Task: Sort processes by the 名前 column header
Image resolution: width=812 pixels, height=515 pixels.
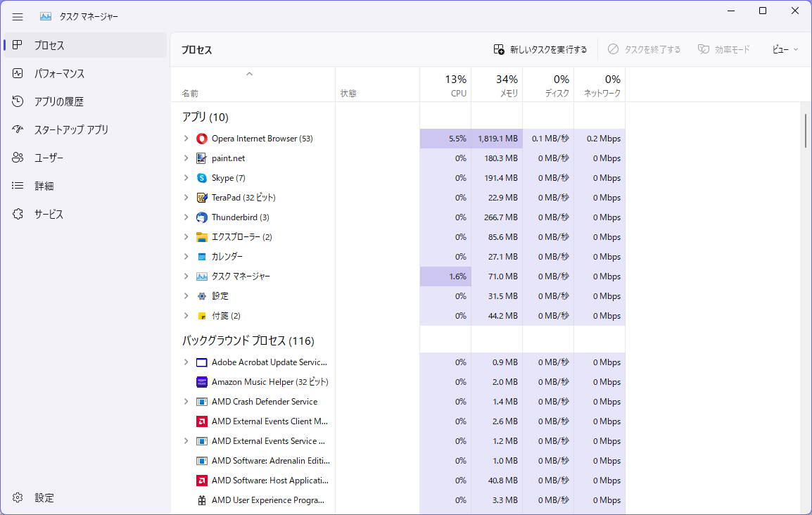Action: pos(253,84)
